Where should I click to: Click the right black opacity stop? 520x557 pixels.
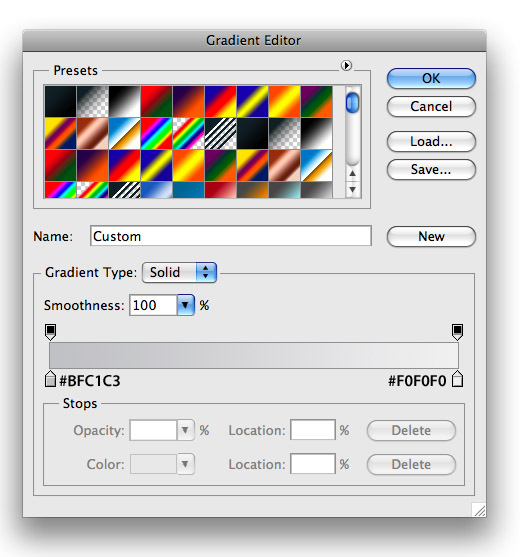click(457, 332)
